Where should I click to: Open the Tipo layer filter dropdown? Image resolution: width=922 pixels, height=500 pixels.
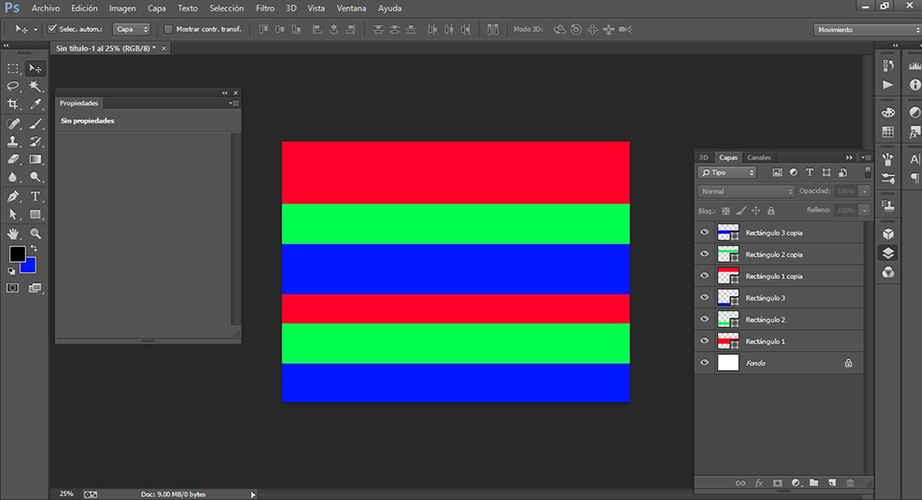(727, 172)
